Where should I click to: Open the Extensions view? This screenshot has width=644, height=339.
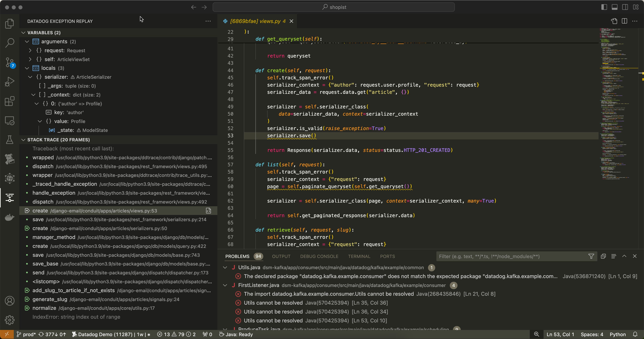tap(10, 101)
